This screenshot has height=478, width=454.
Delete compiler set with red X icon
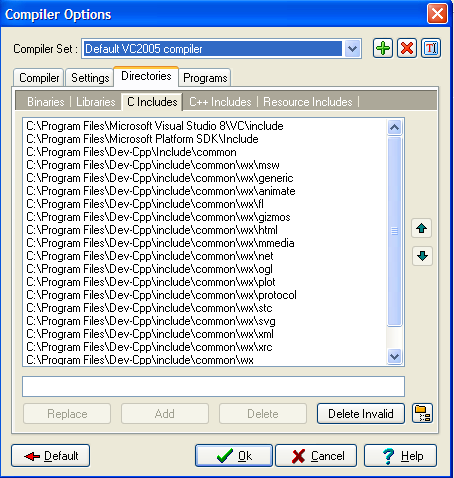[407, 49]
